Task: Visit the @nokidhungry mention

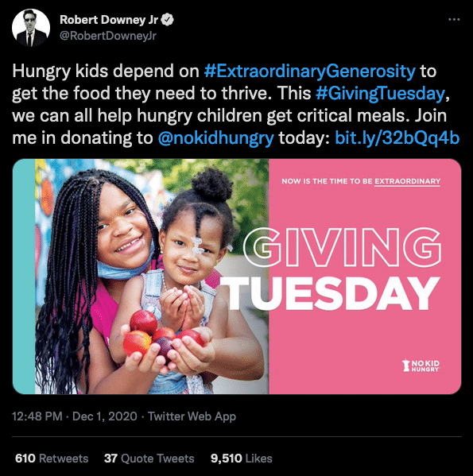Action: [x=216, y=138]
